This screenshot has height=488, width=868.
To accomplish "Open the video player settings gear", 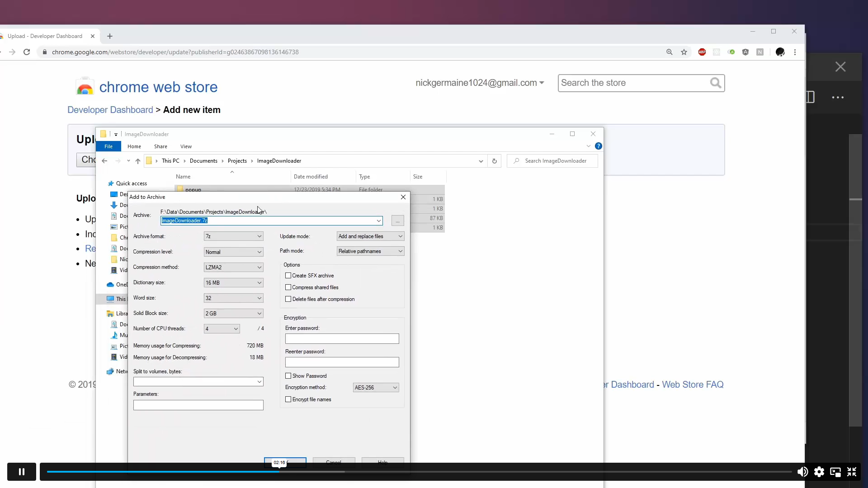I will (x=819, y=472).
